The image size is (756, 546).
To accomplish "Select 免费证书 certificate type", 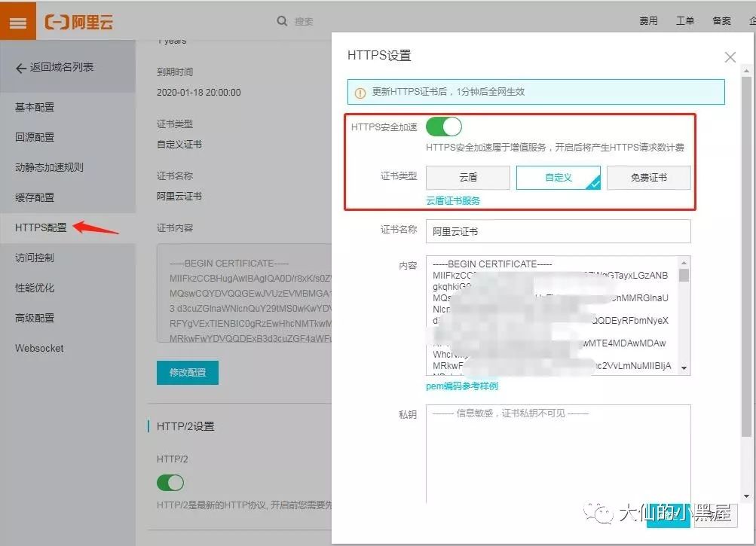I will pos(648,177).
